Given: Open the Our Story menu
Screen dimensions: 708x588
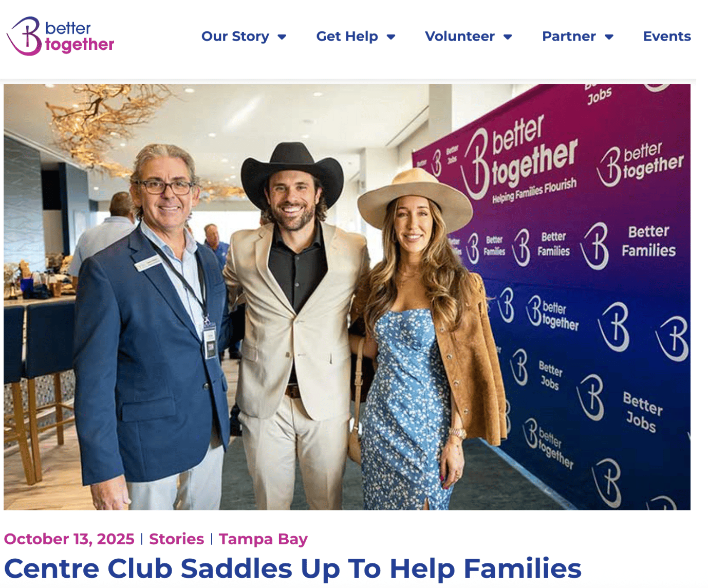Looking at the screenshot, I should coord(235,36).
